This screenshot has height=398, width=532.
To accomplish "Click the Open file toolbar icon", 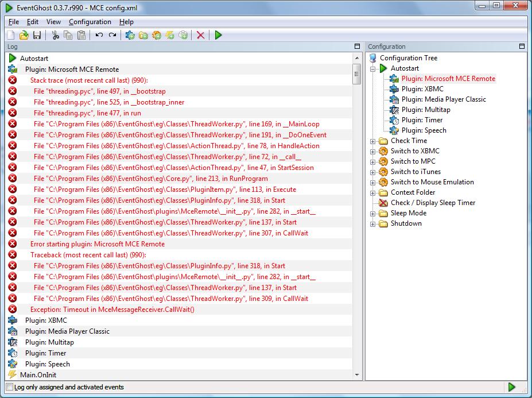I will click(x=24, y=35).
